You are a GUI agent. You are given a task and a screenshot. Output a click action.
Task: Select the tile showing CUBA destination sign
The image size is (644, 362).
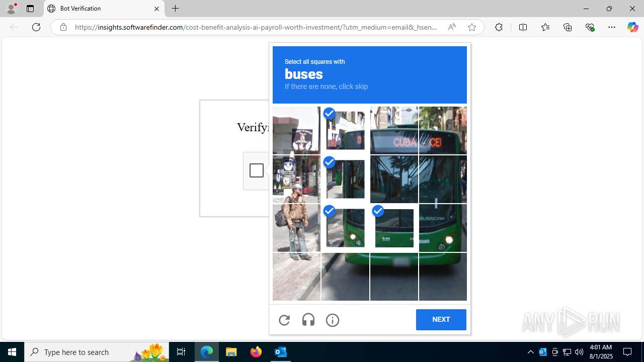click(x=394, y=130)
